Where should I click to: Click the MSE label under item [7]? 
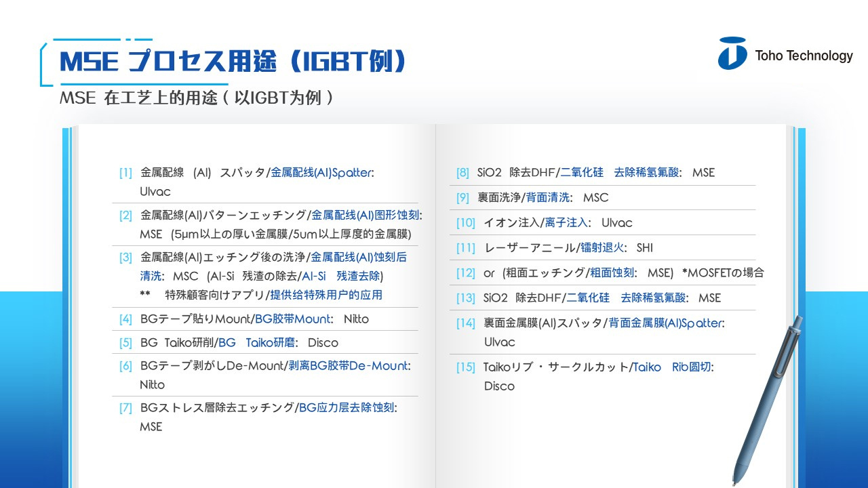click(151, 427)
